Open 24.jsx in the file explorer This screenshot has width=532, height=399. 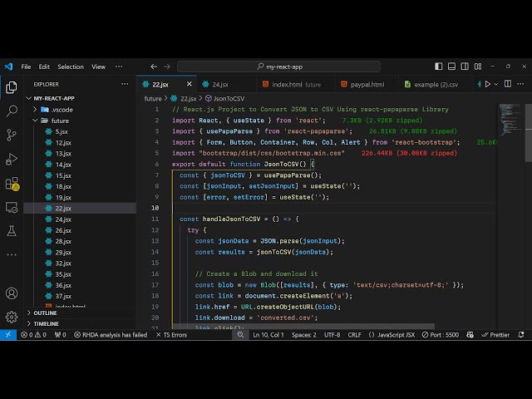tap(63, 219)
